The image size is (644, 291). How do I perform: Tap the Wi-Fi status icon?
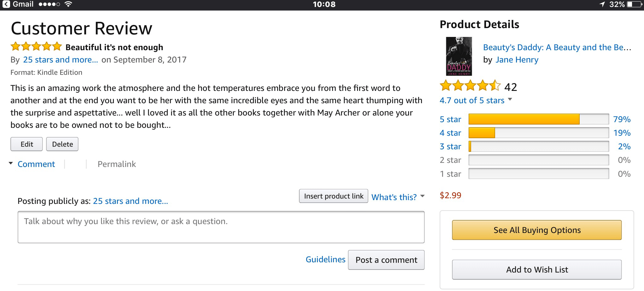68,4
